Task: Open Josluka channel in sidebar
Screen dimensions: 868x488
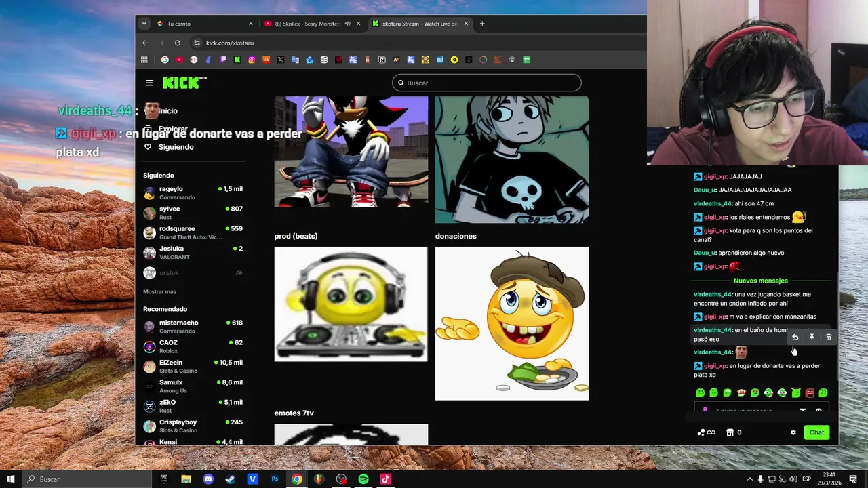Action: click(x=193, y=253)
